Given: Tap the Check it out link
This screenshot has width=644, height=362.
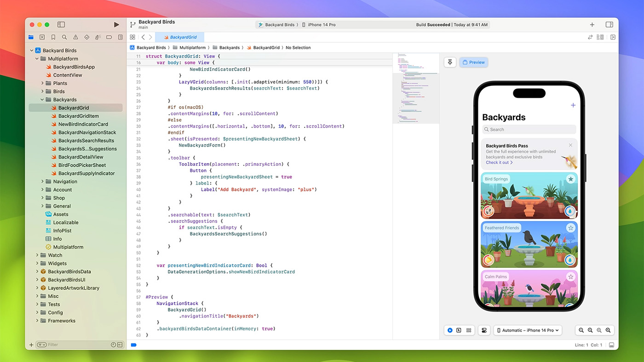Looking at the screenshot, I should point(499,162).
